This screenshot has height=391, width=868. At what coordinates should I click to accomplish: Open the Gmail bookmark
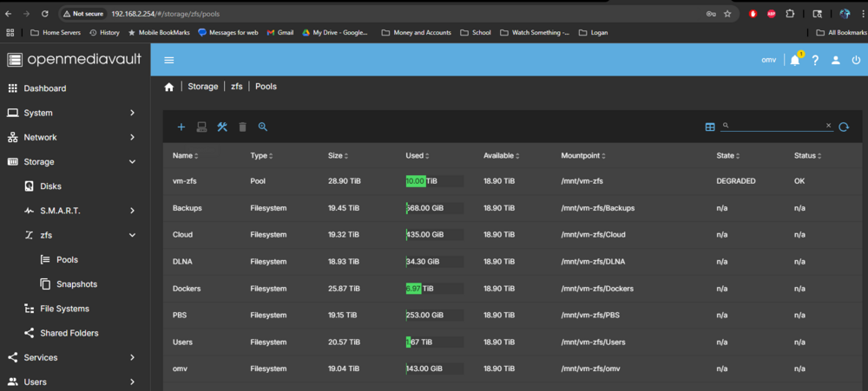(280, 33)
